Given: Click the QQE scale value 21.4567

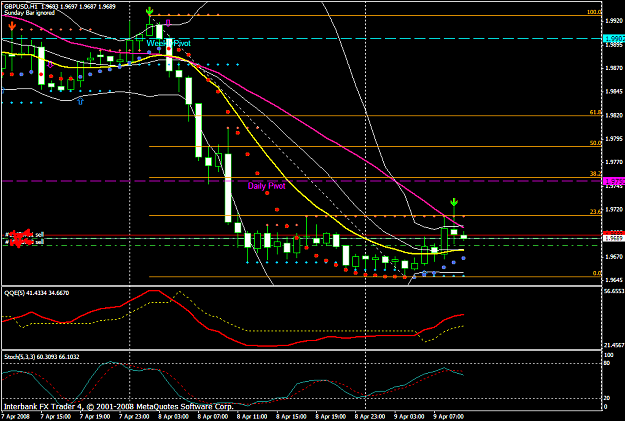Looking at the screenshot, I should (x=614, y=345).
